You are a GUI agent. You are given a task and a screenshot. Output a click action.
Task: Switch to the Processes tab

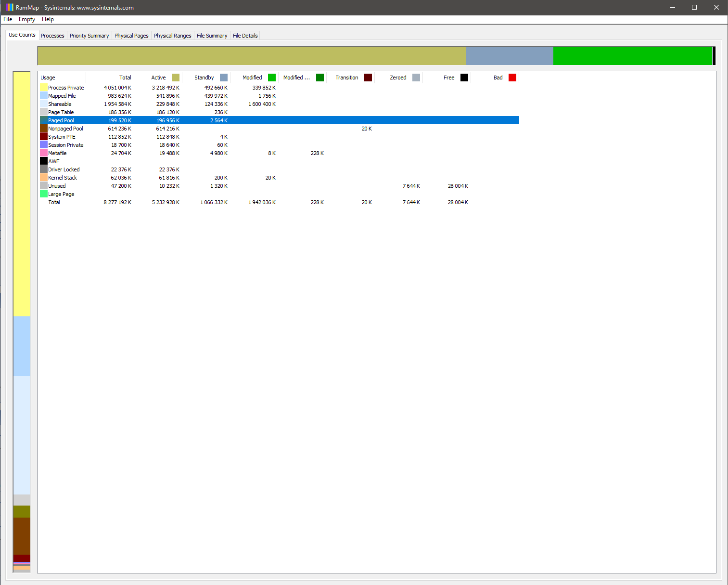coord(52,36)
